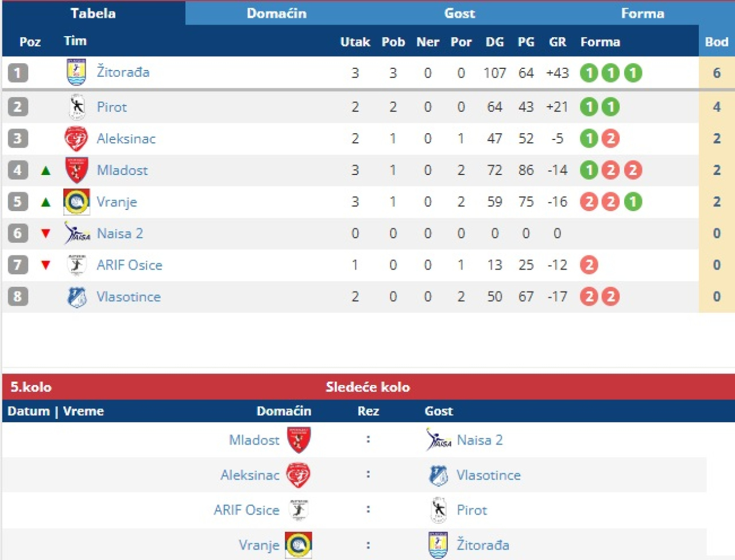Open the Vlasotince team page from table
Screen dimensions: 735x560
click(x=129, y=297)
